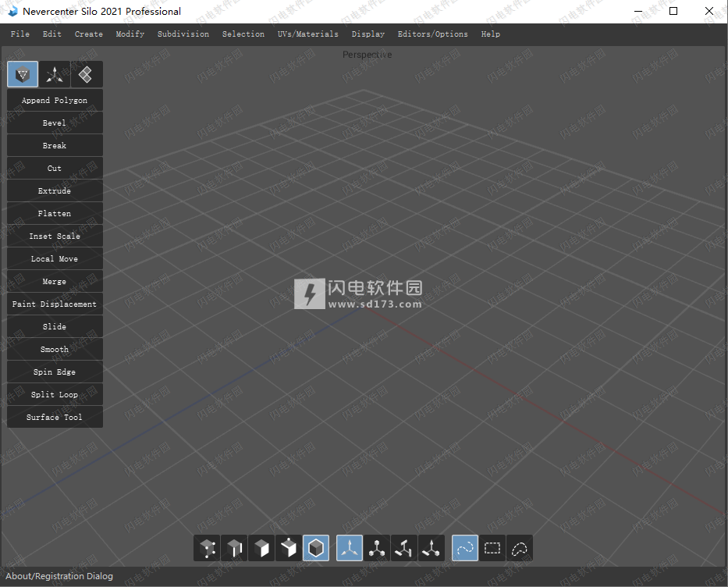
Task: Choose lasso selection style
Action: pos(520,548)
